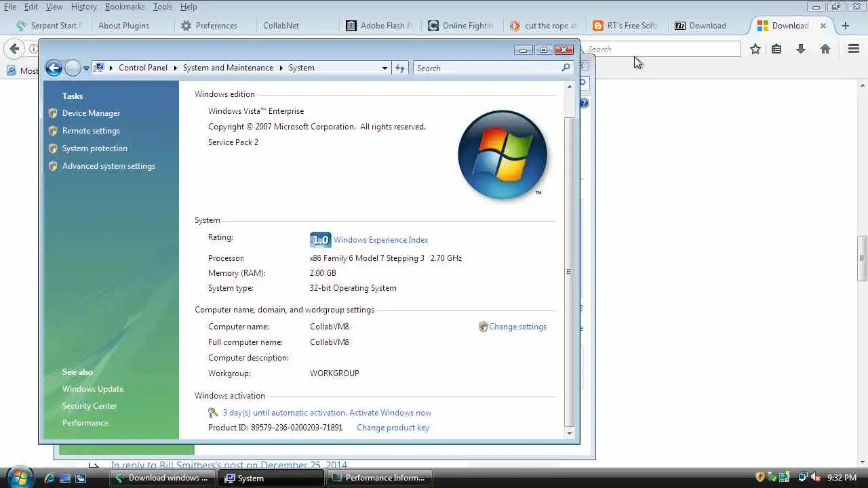Click the shield icon beside Remote settings
This screenshot has width=868, height=488.
coord(53,131)
